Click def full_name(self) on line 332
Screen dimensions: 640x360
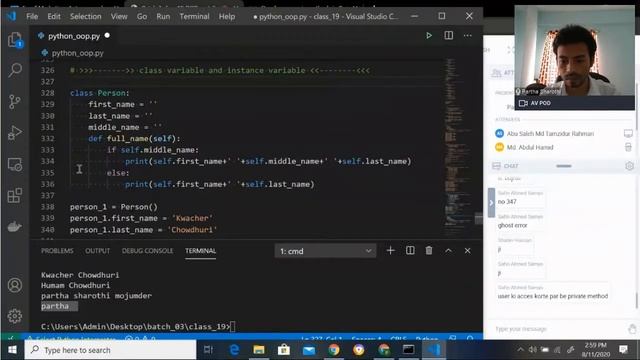134,139
